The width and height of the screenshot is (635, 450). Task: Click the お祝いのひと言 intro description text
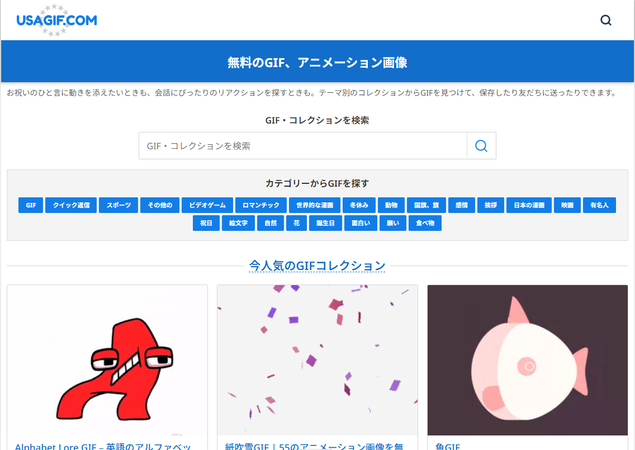click(x=312, y=93)
